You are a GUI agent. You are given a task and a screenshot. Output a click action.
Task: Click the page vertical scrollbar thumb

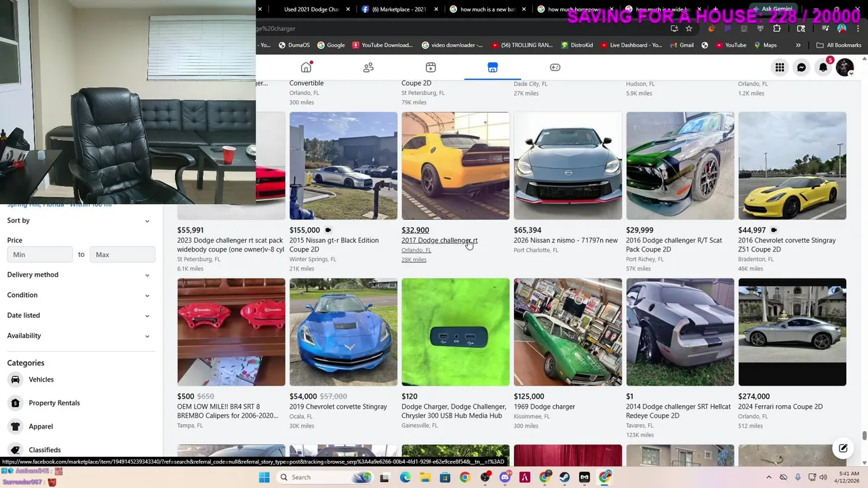coord(864,436)
